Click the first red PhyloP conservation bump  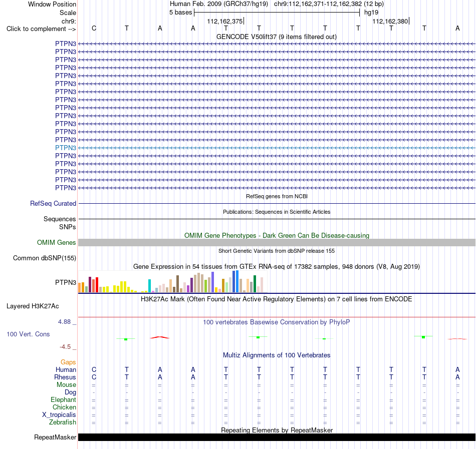click(x=160, y=337)
